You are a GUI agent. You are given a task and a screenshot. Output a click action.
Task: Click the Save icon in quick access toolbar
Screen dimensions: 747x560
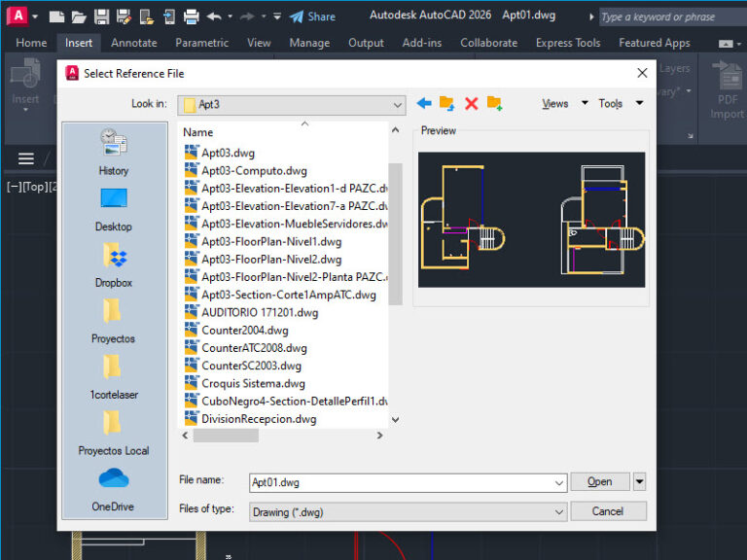pos(101,17)
